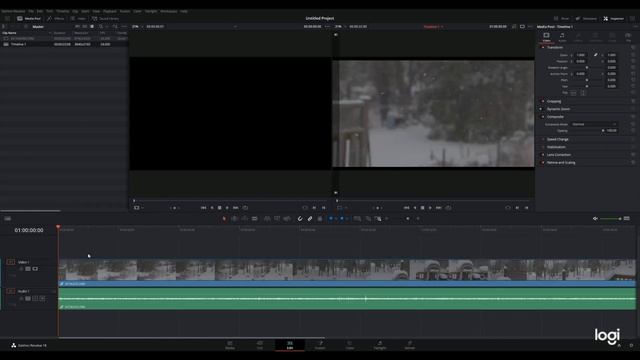This screenshot has height=360, width=640.
Task: Expand the Lens Correction section
Action: [559, 155]
